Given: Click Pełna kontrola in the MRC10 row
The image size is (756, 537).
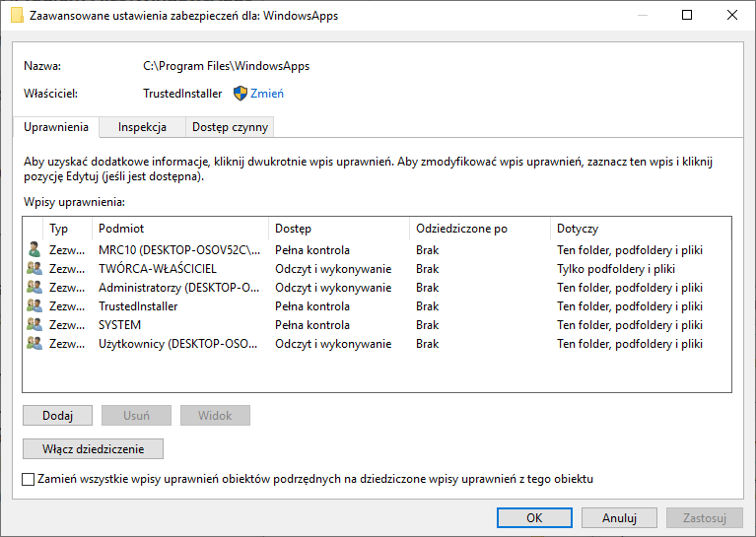Looking at the screenshot, I should pyautogui.click(x=311, y=249).
